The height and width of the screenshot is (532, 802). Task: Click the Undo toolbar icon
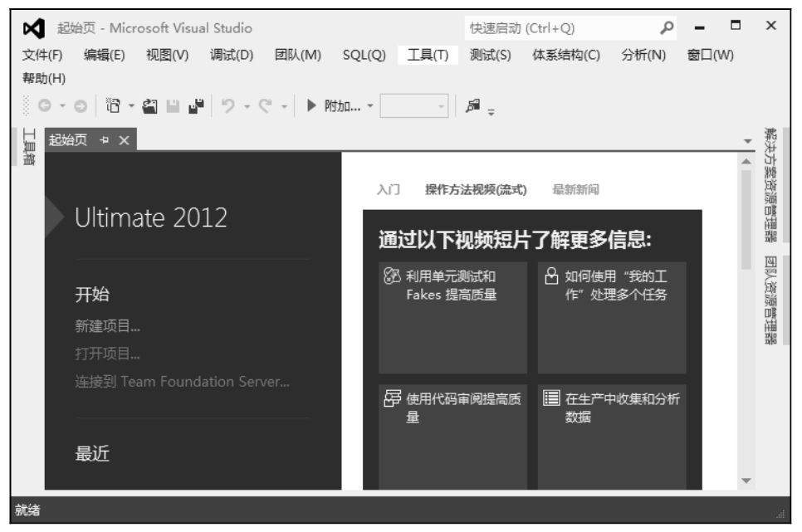point(228,106)
